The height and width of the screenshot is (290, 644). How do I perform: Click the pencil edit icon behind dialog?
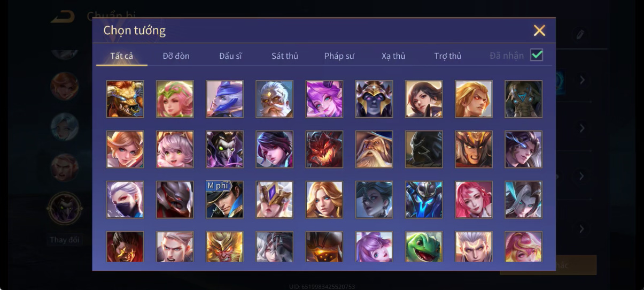pyautogui.click(x=580, y=35)
